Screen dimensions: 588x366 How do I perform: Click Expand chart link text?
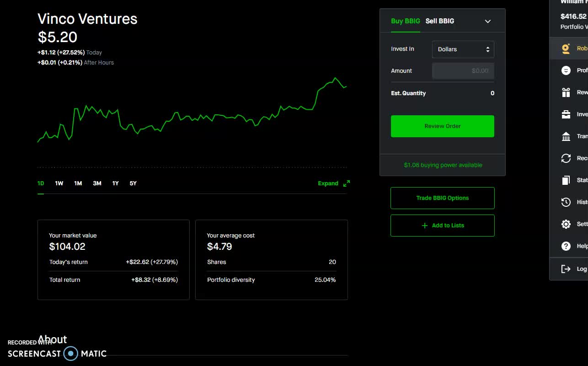[x=328, y=183]
